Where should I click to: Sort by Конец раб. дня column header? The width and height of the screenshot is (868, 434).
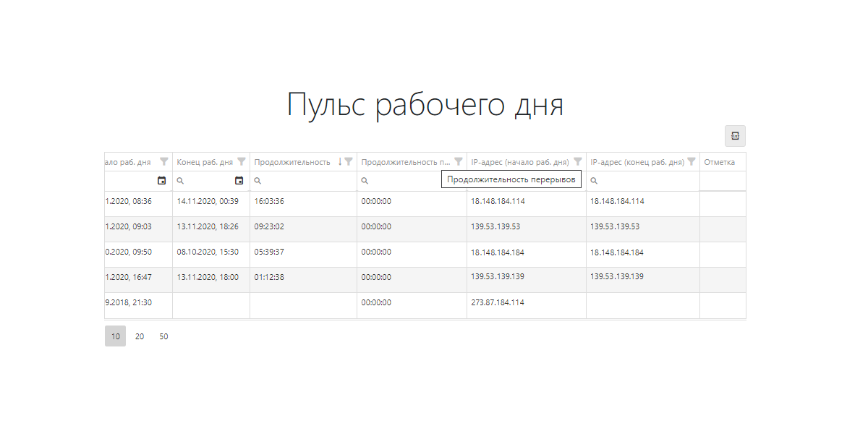(x=205, y=162)
